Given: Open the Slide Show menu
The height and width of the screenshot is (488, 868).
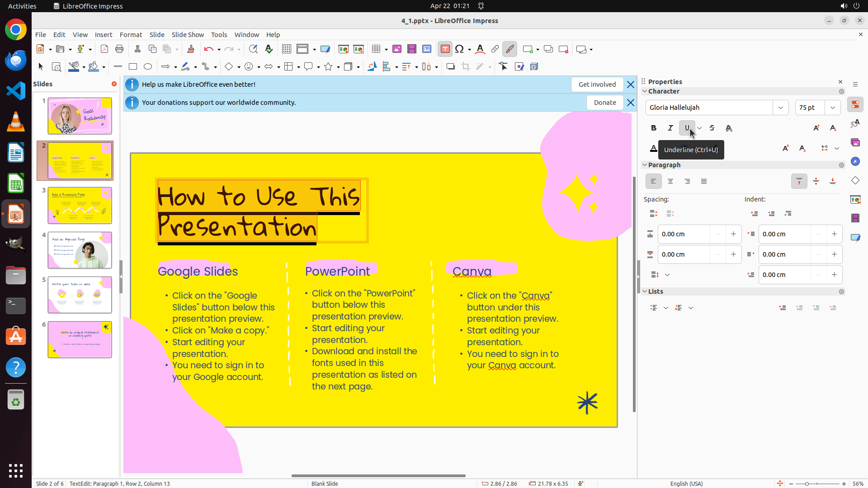Looking at the screenshot, I should point(188,35).
